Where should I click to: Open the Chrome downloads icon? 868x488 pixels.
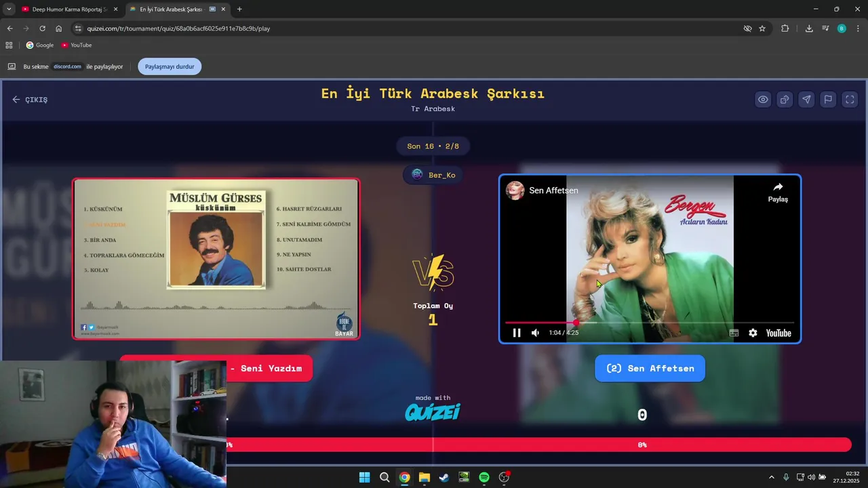[809, 28]
